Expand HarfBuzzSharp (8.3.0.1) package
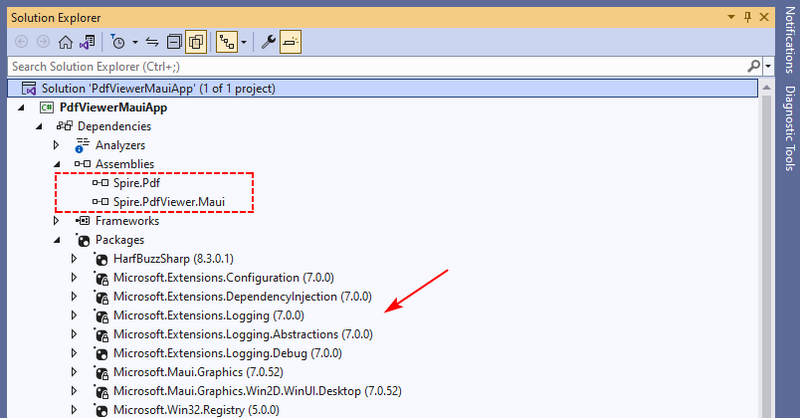 pos(74,259)
